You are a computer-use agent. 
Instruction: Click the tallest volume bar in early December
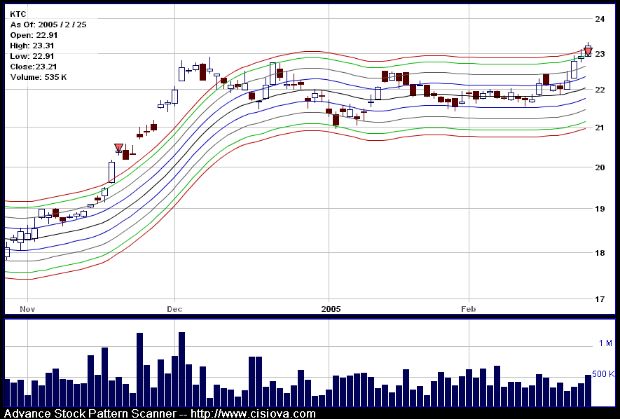(x=182, y=369)
